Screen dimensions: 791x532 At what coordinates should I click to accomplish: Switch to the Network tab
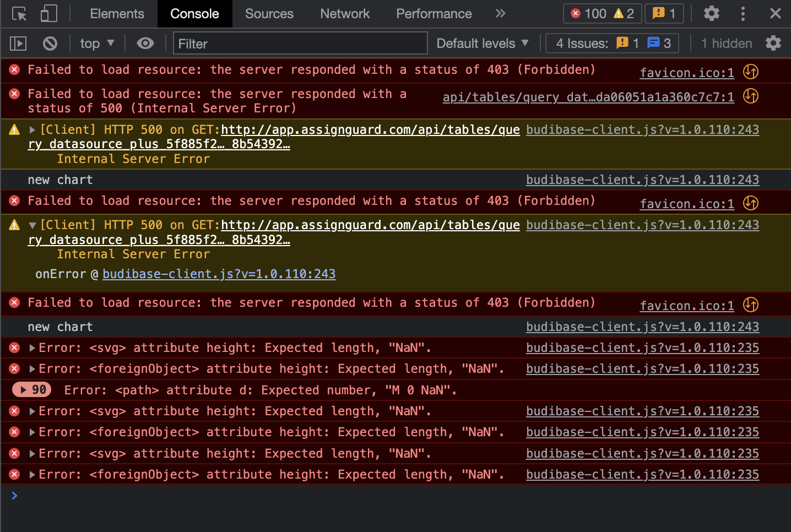[x=344, y=13]
